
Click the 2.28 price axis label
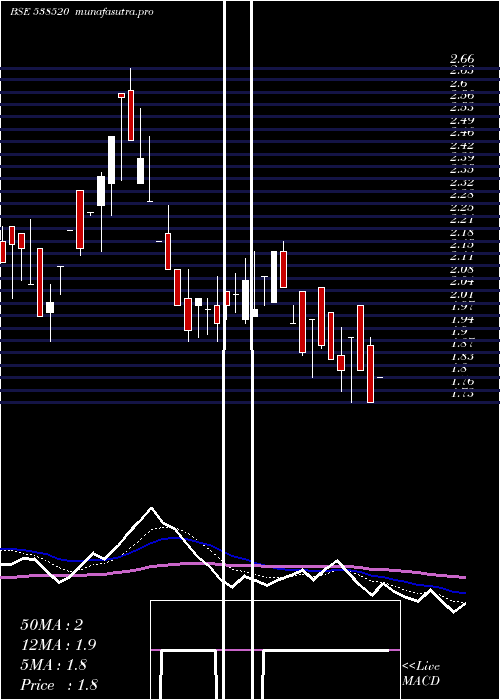tap(462, 195)
